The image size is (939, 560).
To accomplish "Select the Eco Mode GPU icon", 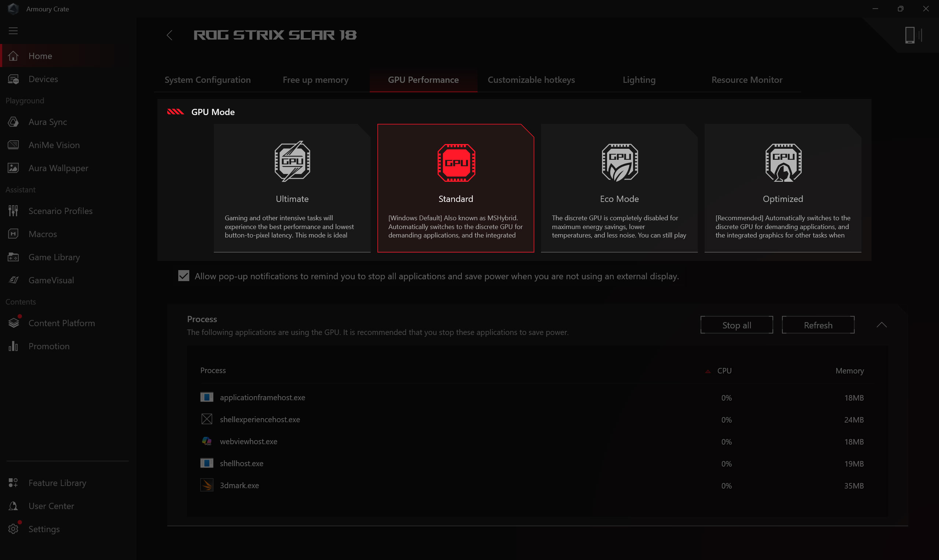I will coord(620,163).
